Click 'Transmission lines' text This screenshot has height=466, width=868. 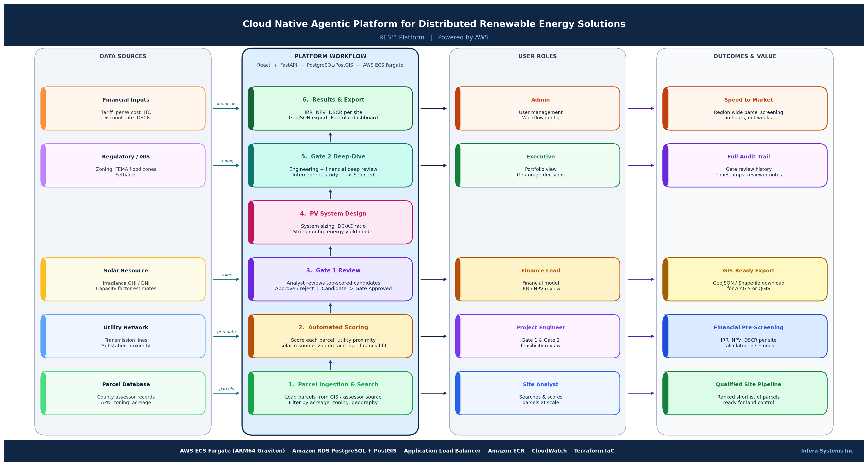click(126, 340)
